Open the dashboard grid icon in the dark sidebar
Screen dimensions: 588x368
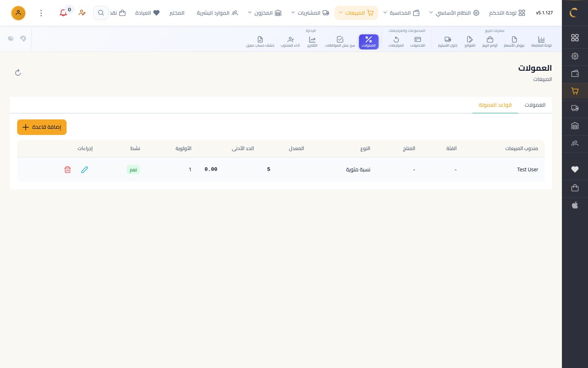(575, 38)
